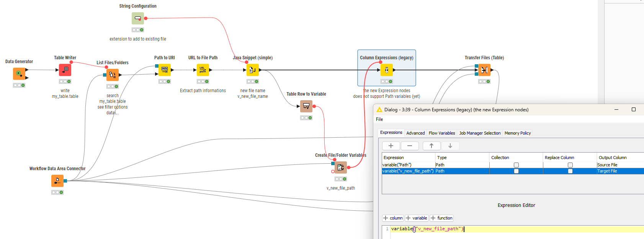
Task: Toggle Replace Column for Target File row
Action: [x=570, y=171]
